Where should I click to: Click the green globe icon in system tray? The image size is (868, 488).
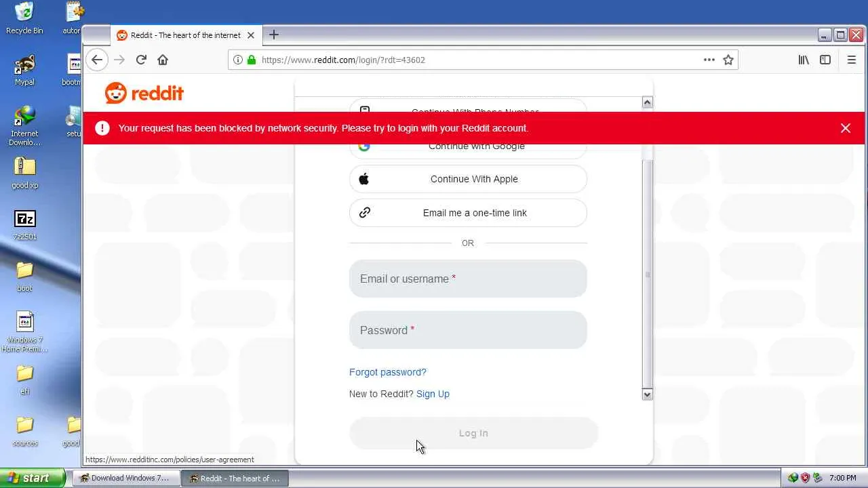[x=793, y=478]
